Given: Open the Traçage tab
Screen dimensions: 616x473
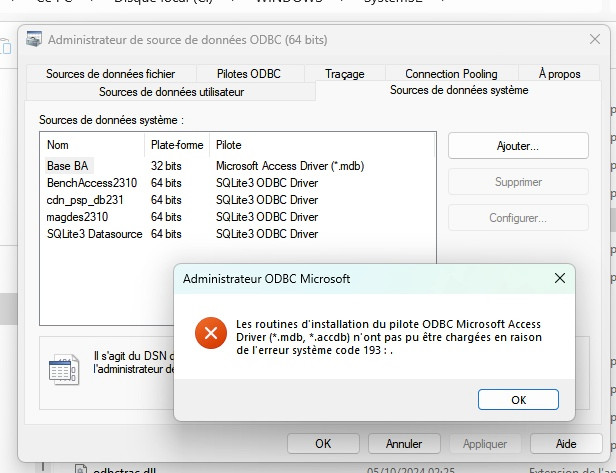Looking at the screenshot, I should coord(345,74).
